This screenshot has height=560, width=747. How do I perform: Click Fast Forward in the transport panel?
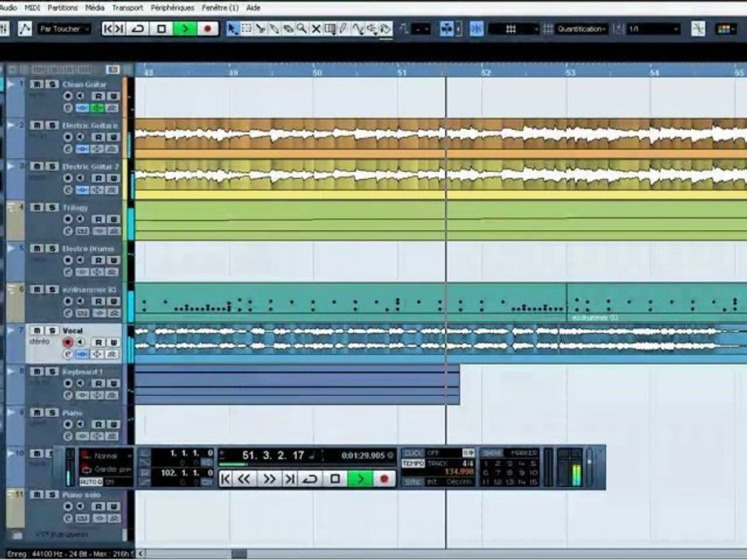pos(269,478)
